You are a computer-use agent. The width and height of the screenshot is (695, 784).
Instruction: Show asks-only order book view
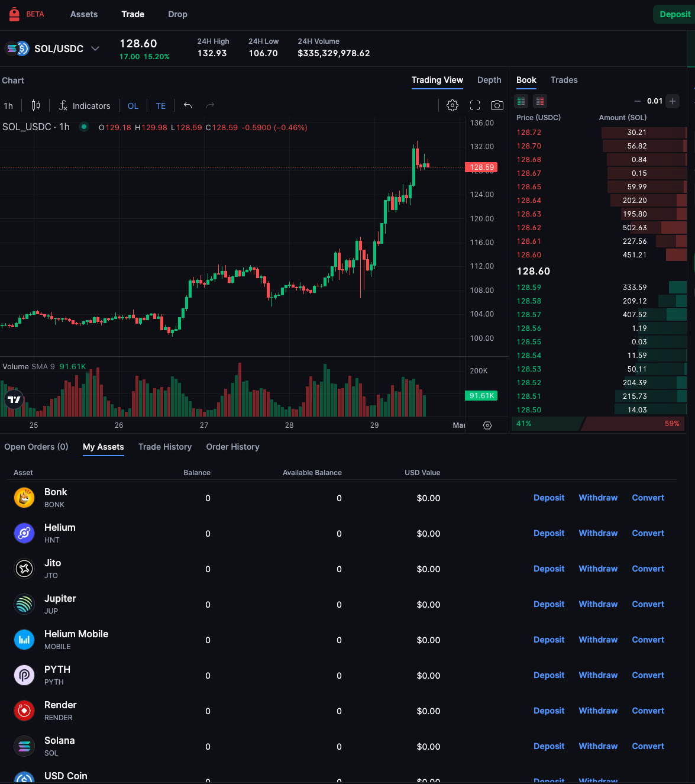(540, 101)
